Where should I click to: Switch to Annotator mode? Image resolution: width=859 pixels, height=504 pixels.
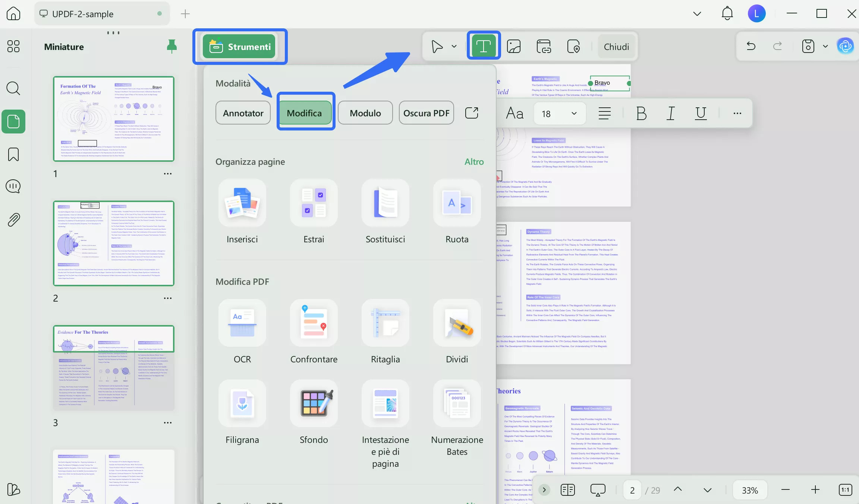[x=243, y=113]
